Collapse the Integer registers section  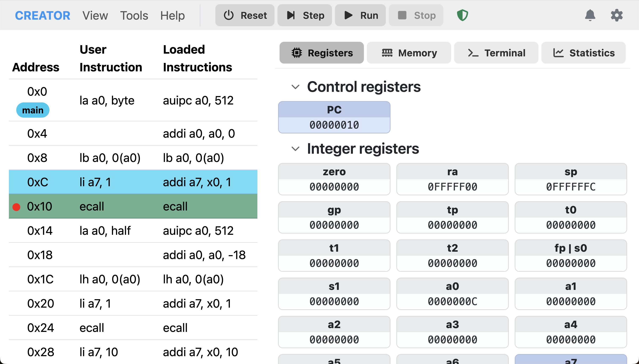point(295,149)
